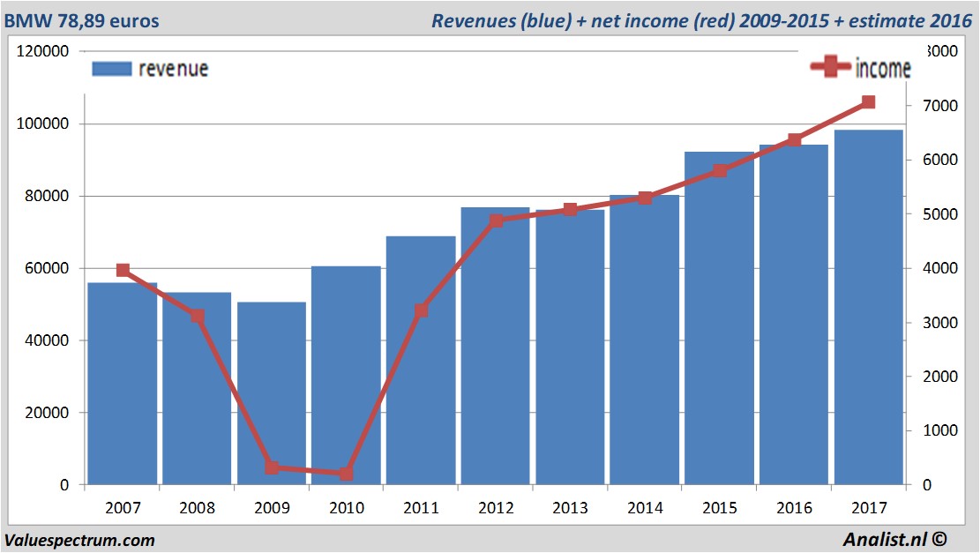
Task: Click the 100000 left axis label
Action: (x=43, y=123)
